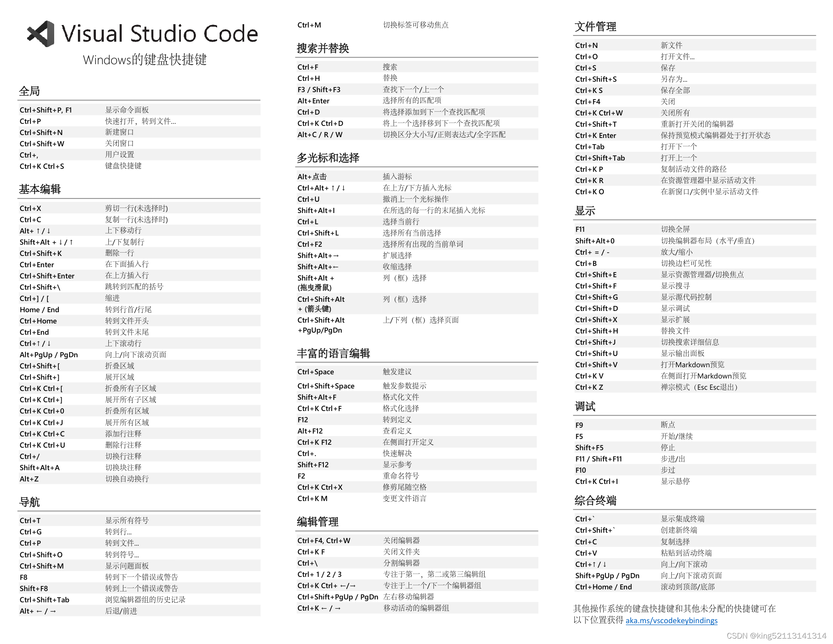Image resolution: width=833 pixels, height=644 pixels.
Task: Click the Visual Studio Code title text
Action: 160,34
